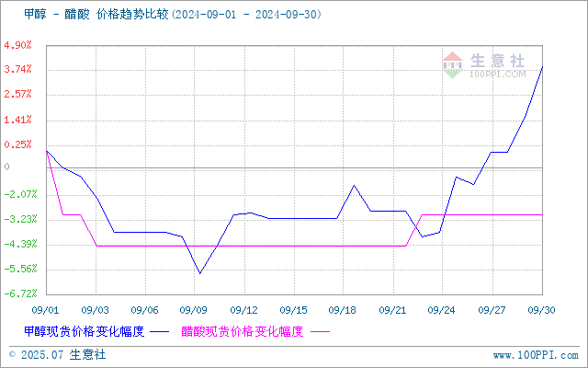Click the 09/27 x-axis date label

[492, 310]
